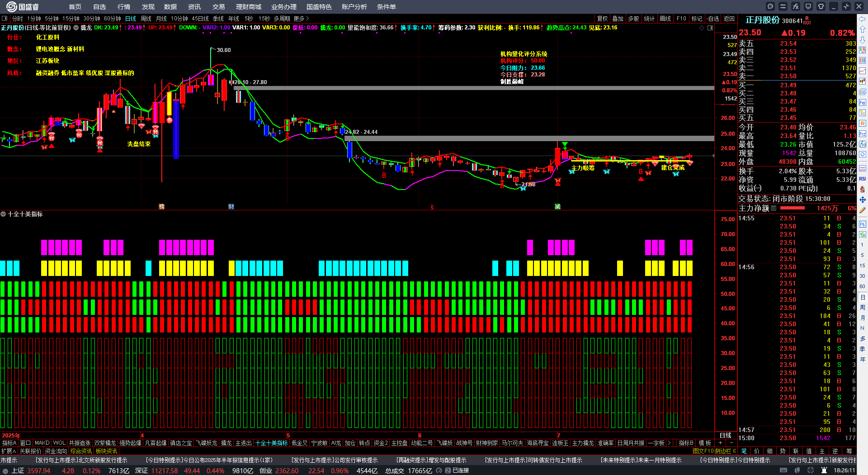This screenshot has height=475, width=868.
Task: Open the 行情 menu
Action: pyautogui.click(x=124, y=7)
